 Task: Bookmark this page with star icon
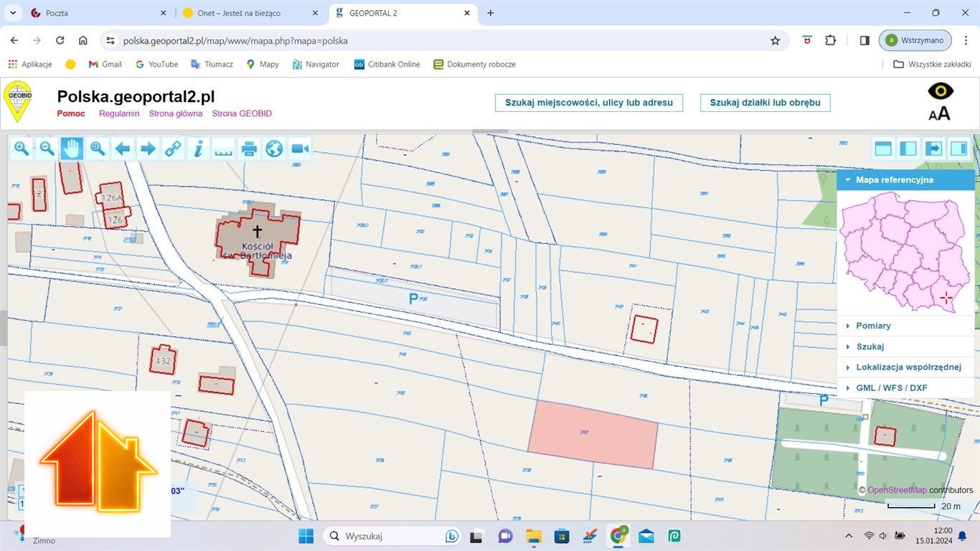(775, 41)
